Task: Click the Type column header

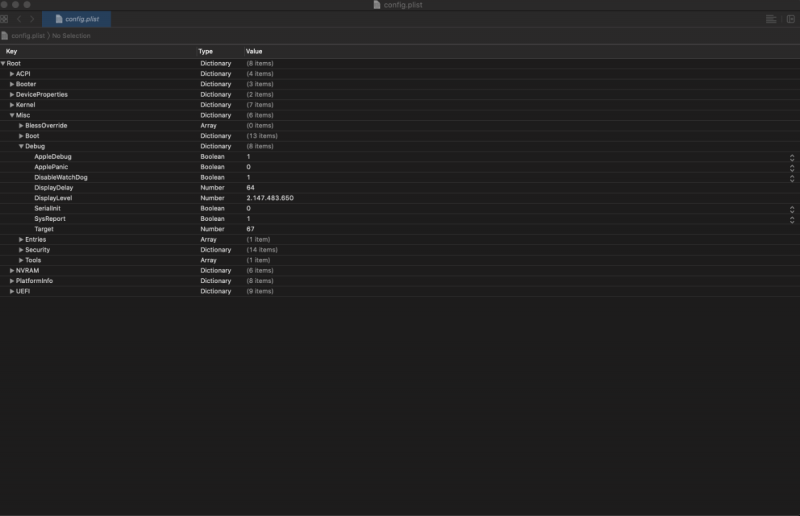Action: (206, 52)
